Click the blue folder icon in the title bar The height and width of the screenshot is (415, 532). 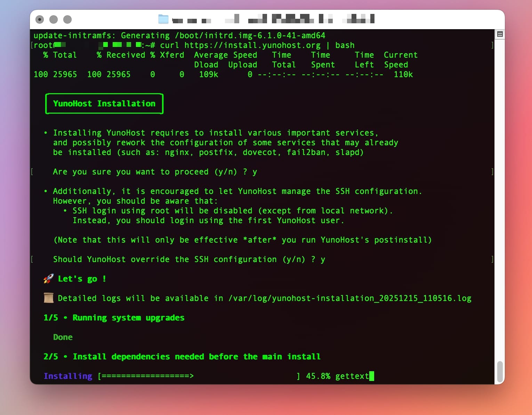coord(163,19)
